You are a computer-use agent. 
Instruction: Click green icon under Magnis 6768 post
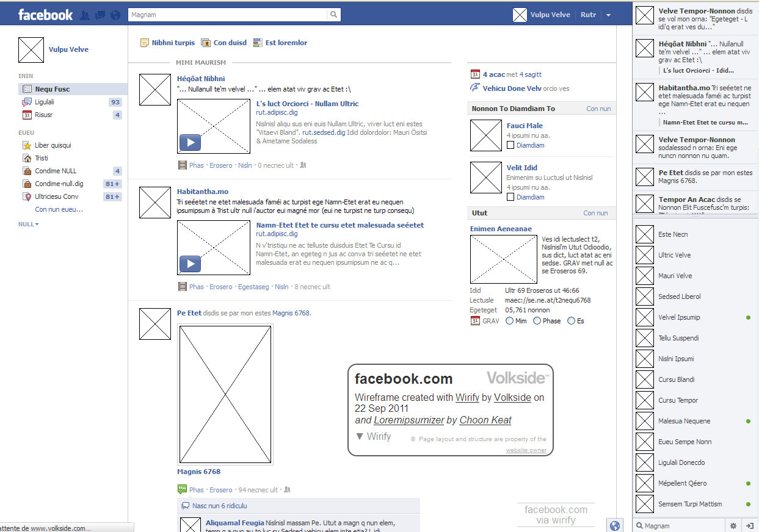coord(182,489)
